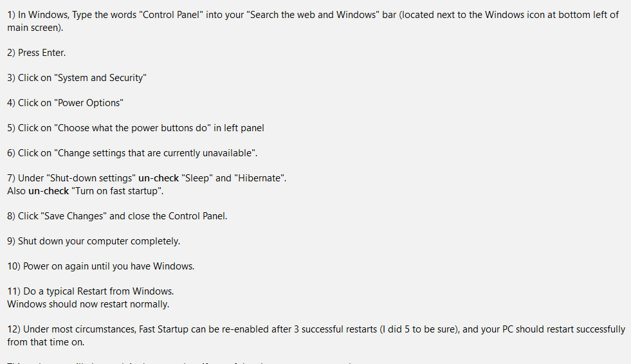Click the "Power Options" text in step 4

[x=89, y=103]
